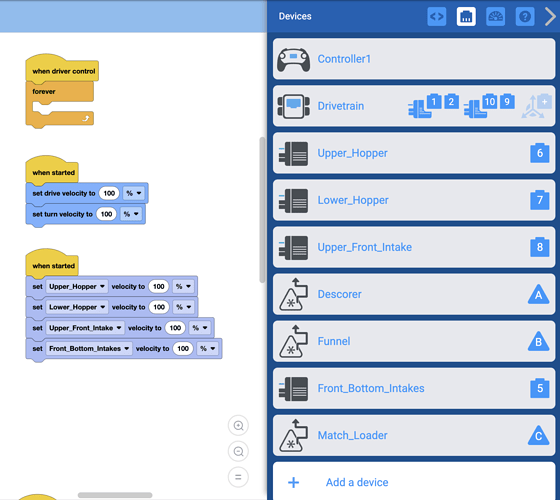Viewport: 560px width, 500px height.
Task: Click Drivetrain port 2 badge
Action: click(x=451, y=102)
